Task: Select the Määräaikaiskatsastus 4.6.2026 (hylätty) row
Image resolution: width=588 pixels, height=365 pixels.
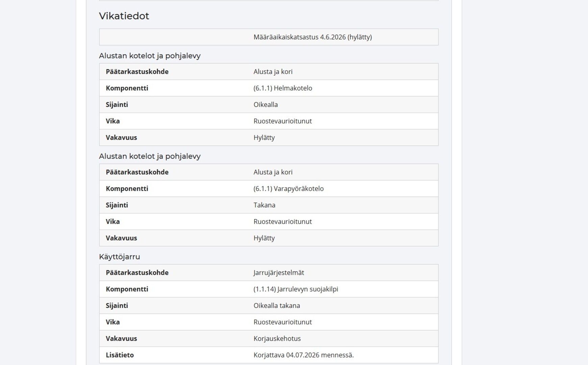Action: tap(269, 37)
